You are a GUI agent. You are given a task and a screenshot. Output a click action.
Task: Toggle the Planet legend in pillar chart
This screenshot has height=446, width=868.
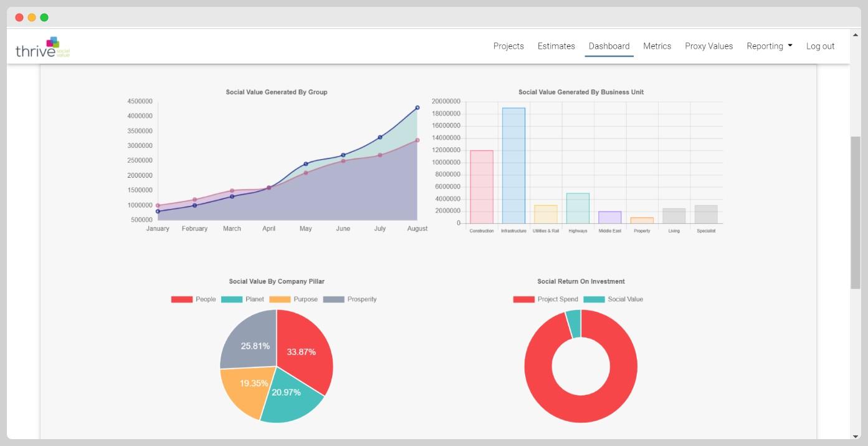click(x=242, y=299)
